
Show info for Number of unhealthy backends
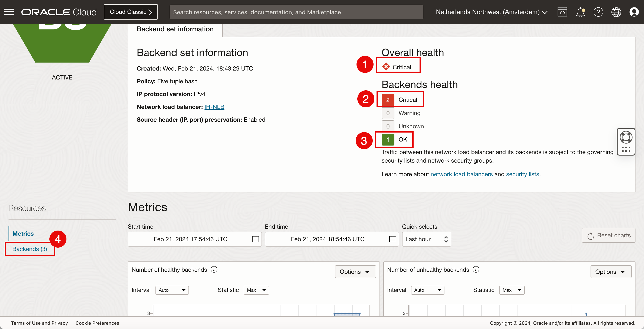[476, 269]
